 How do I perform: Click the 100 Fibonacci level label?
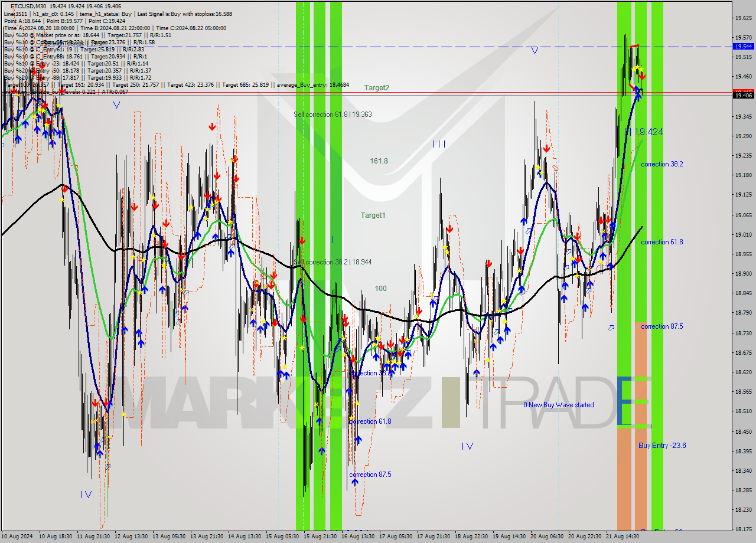380,289
